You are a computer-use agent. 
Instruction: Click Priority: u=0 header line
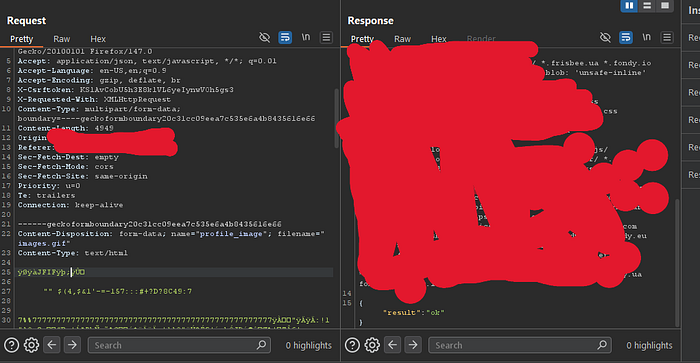click(49, 186)
